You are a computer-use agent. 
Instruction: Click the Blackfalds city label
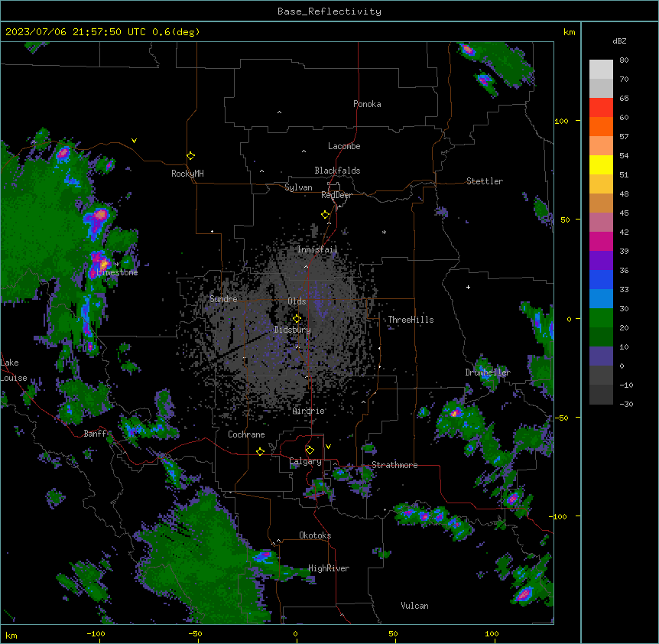pyautogui.click(x=337, y=171)
